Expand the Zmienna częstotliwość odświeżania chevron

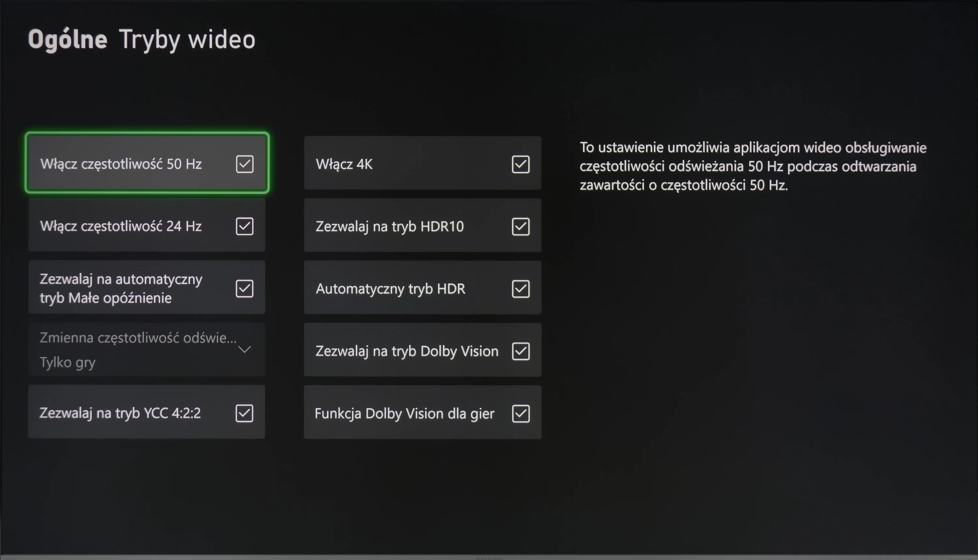(245, 349)
